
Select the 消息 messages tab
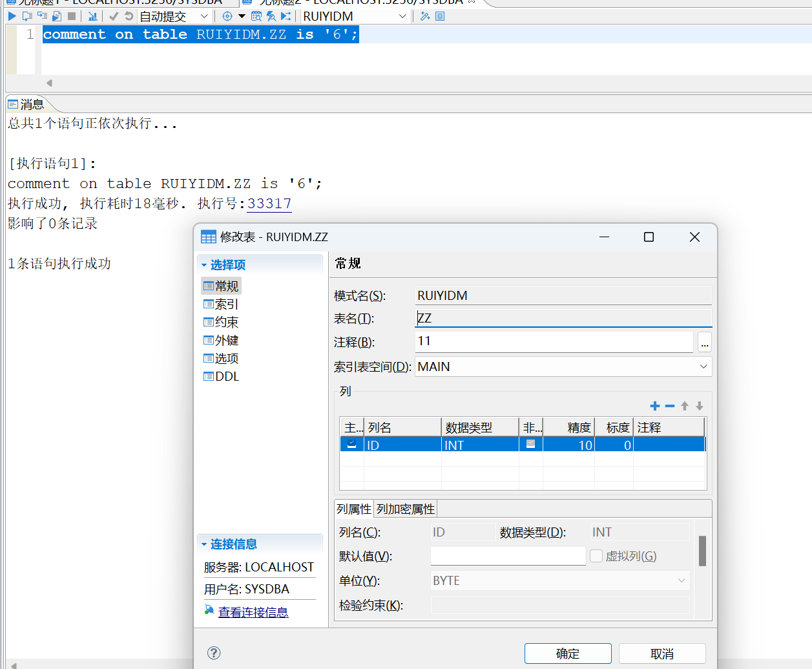26,104
